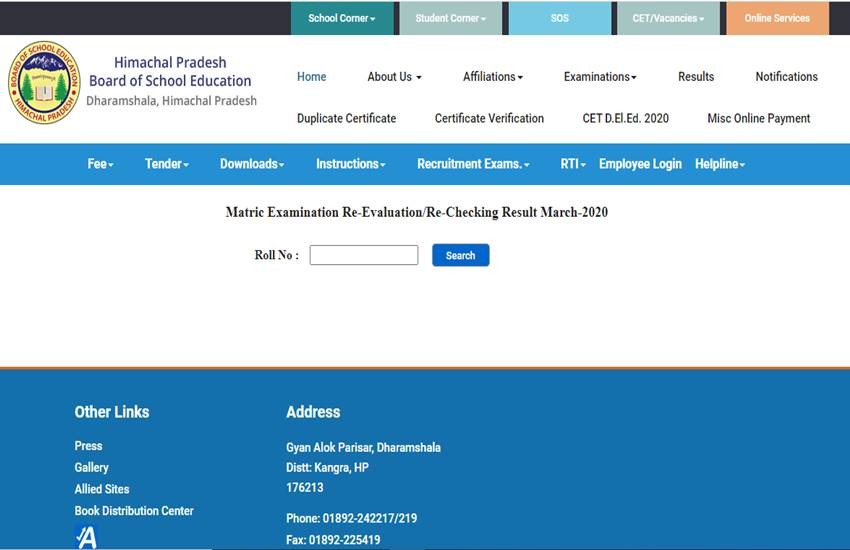The height and width of the screenshot is (550, 850).
Task: Open the Gallery footer link
Action: tap(92, 467)
